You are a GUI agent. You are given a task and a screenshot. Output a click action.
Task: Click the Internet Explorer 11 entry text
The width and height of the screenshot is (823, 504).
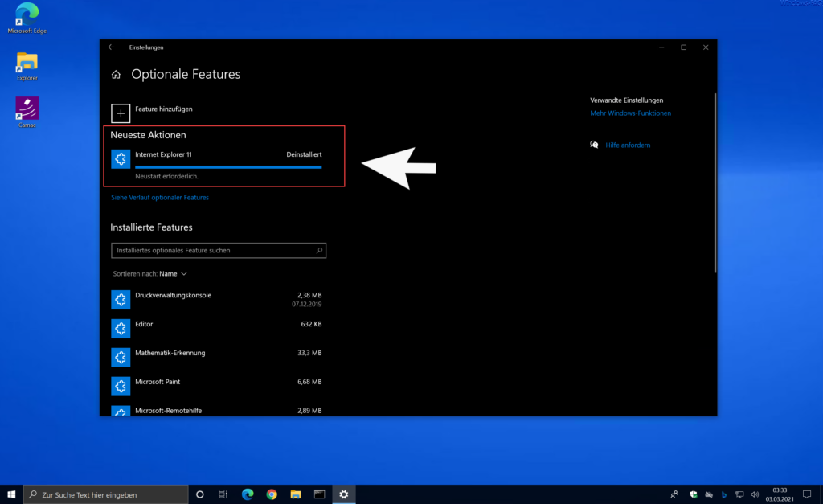coord(163,155)
